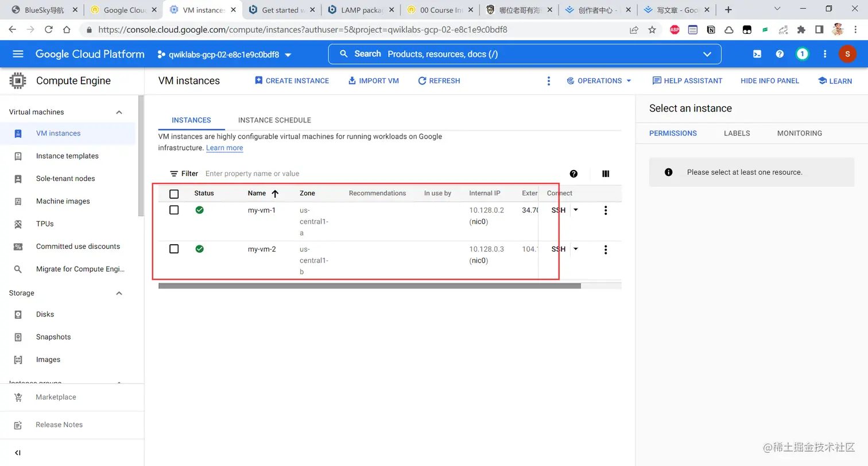This screenshot has width=868, height=466.
Task: Go to the browser home page
Action: 67,30
